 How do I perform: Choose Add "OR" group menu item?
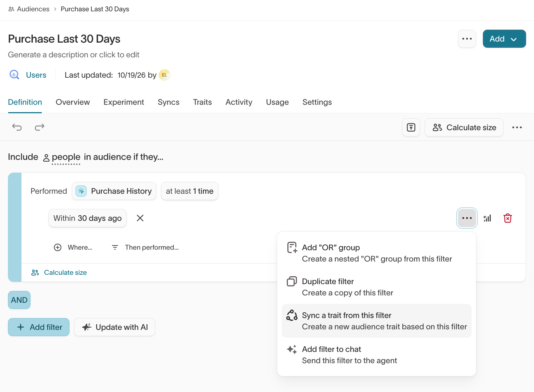(x=377, y=253)
